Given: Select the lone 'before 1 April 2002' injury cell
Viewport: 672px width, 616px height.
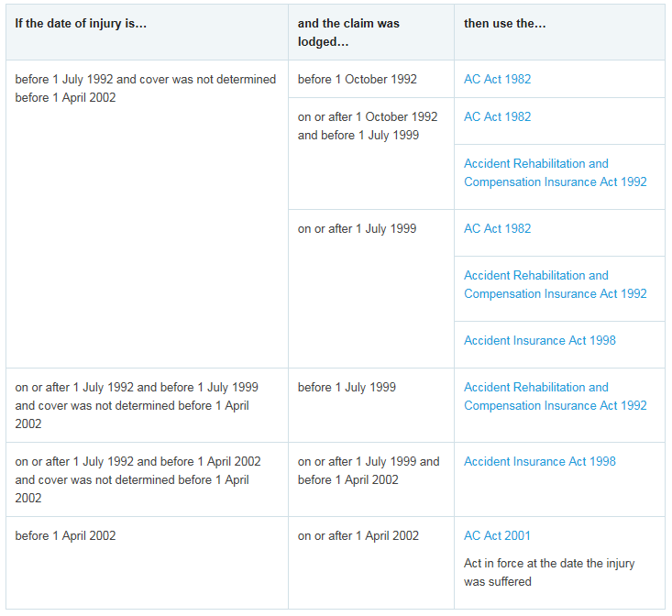Looking at the screenshot, I should [65, 536].
